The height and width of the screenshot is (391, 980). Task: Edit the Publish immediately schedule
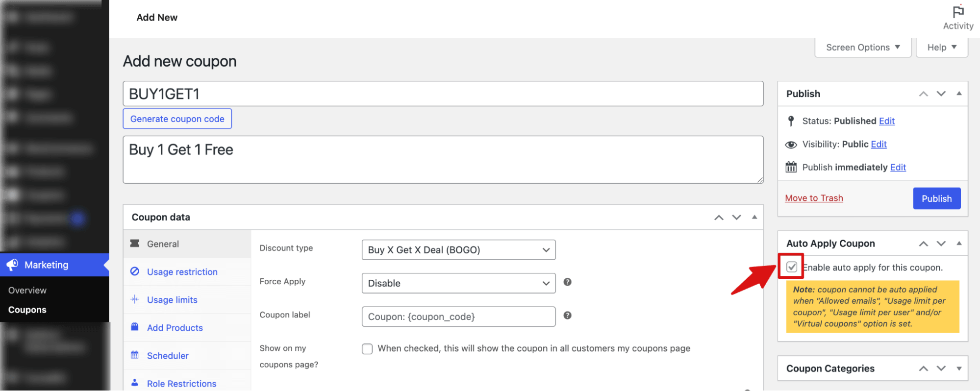[x=898, y=167]
